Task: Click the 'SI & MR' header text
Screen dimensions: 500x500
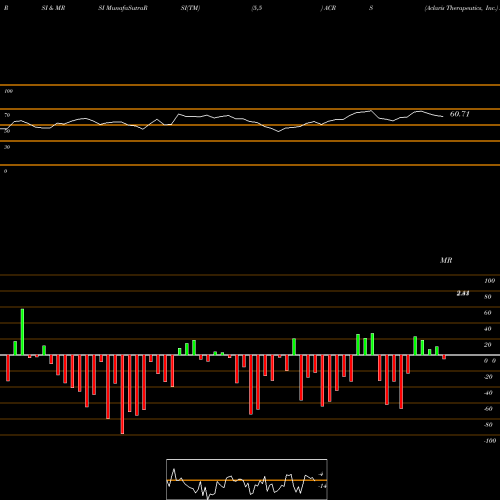Action: tap(53, 8)
